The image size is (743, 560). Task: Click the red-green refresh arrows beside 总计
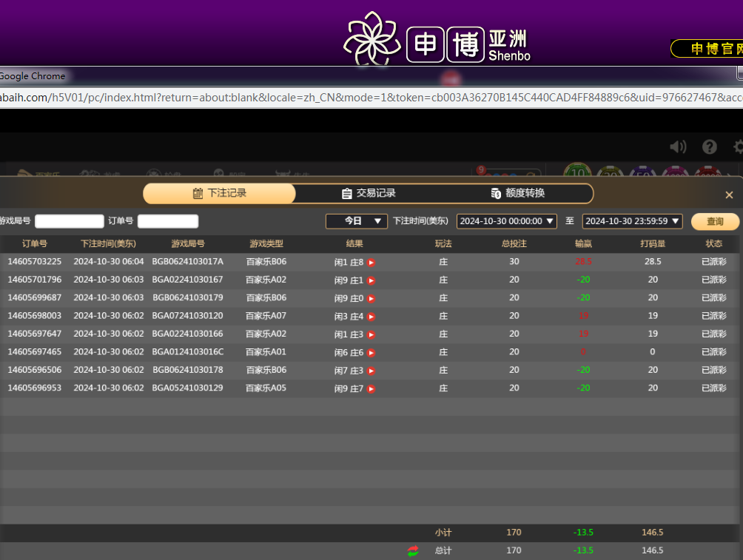coord(413,550)
